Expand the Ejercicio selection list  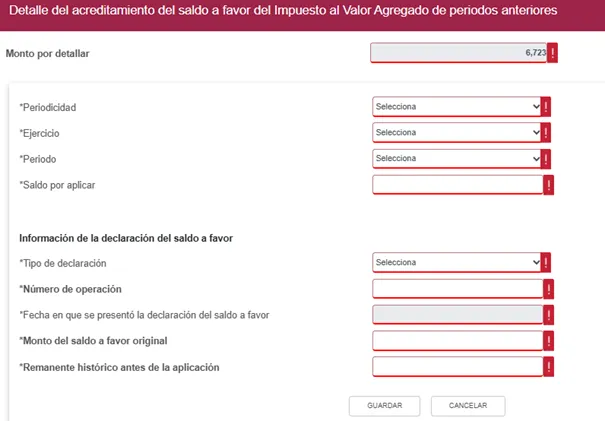pos(456,132)
